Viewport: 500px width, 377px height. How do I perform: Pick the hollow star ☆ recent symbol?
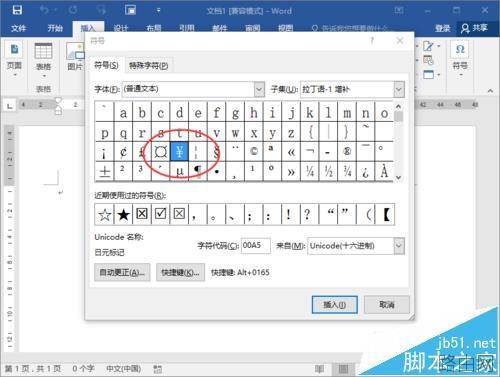click(105, 214)
